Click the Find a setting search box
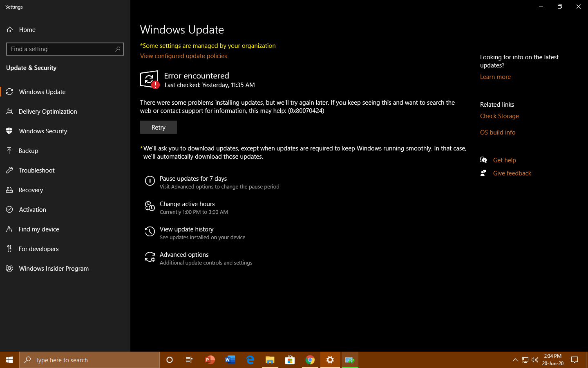Image resolution: width=588 pixels, height=368 pixels. coord(65,49)
